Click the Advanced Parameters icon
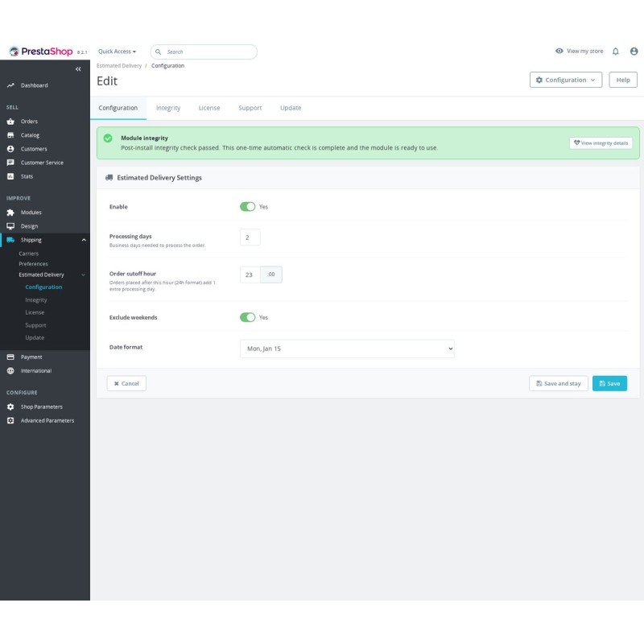Viewport: 644px width, 644px height. (10, 420)
